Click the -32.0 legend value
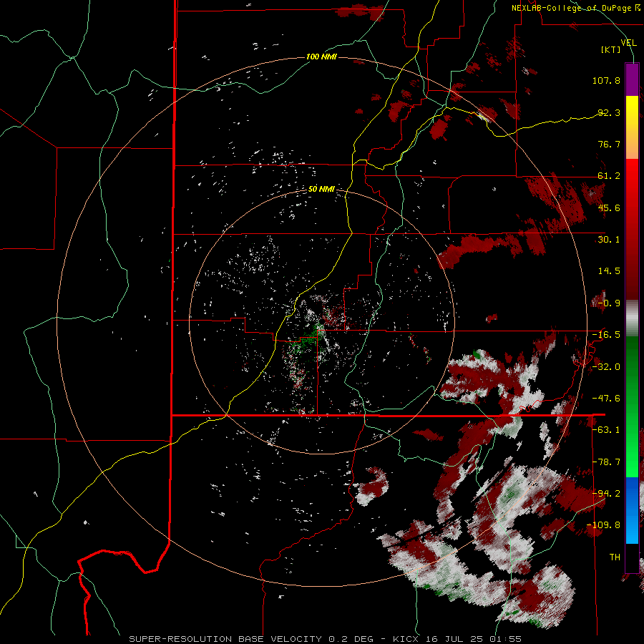This screenshot has width=644, height=644. 606,367
